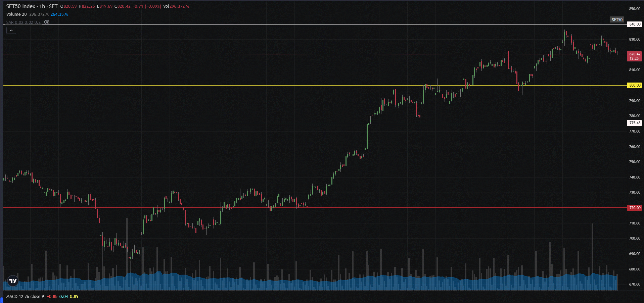Select the MACD 12 26 close 9 label
Screen dimensions: 644x303
(x=25, y=297)
